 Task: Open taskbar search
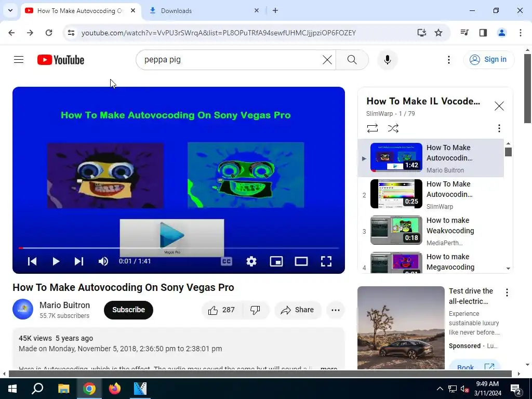click(37, 389)
